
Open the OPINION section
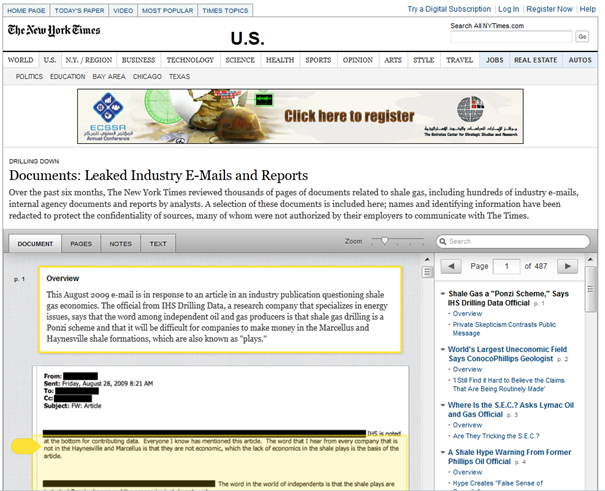358,60
